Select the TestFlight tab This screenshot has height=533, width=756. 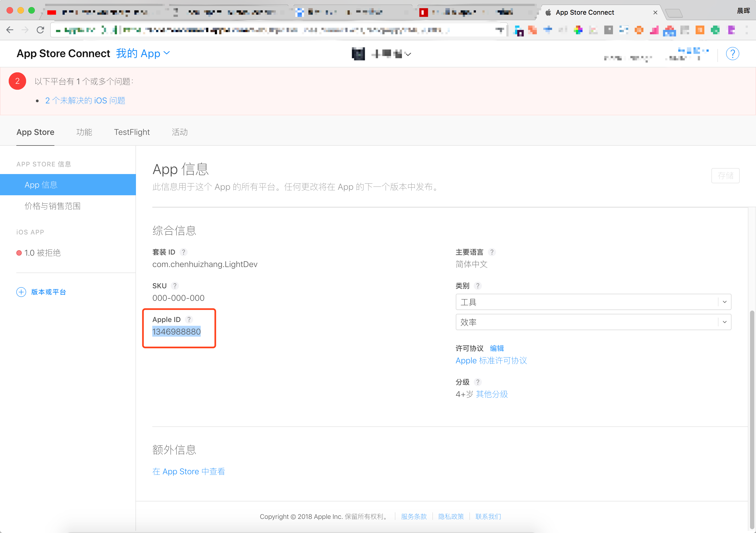point(131,132)
